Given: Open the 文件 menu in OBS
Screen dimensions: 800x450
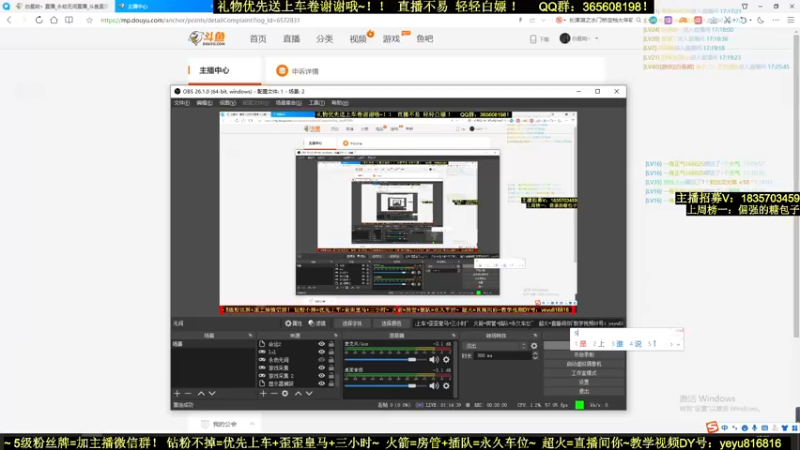Looking at the screenshot, I should coord(182,103).
